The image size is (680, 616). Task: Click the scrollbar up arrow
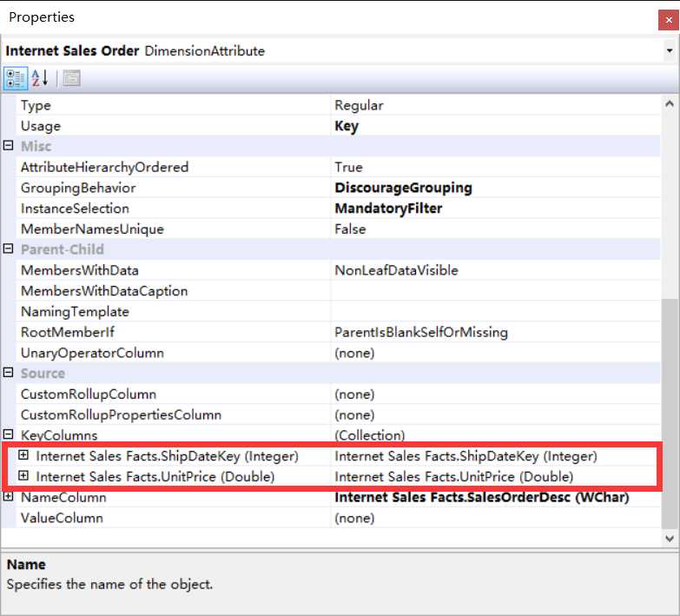click(670, 103)
